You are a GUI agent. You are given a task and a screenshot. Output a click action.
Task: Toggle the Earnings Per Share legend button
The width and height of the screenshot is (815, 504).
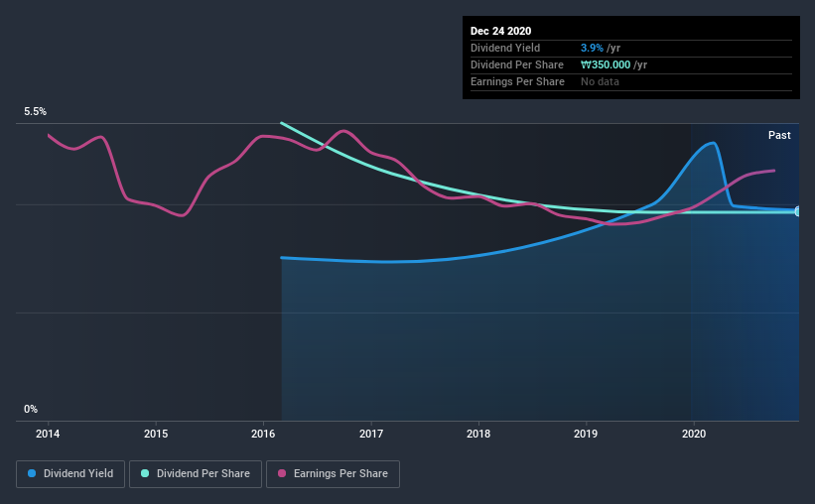tap(333, 474)
